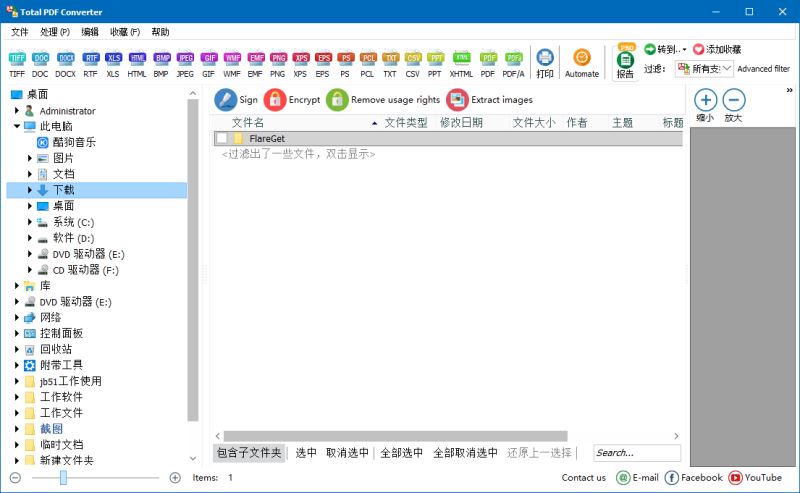Select 下载 folder in tree
This screenshot has width=800, height=493.
pos(97,190)
